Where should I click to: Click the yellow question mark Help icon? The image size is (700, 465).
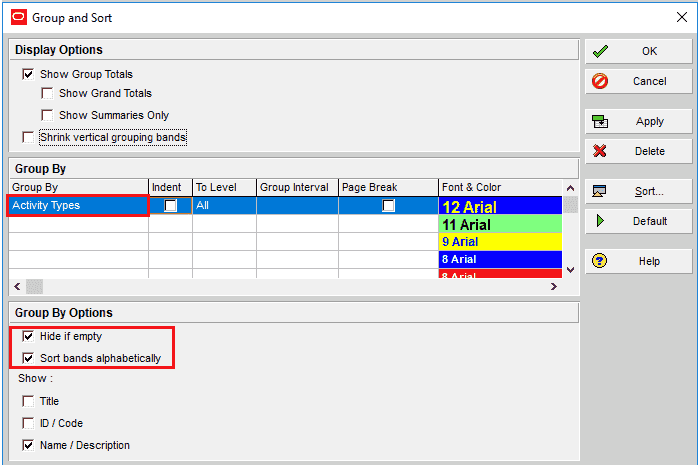pyautogui.click(x=600, y=261)
